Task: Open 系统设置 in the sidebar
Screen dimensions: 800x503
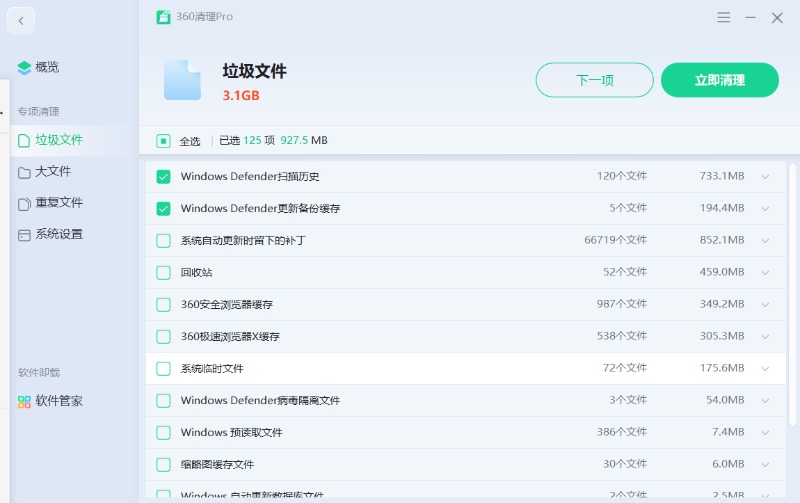Action: pos(59,235)
